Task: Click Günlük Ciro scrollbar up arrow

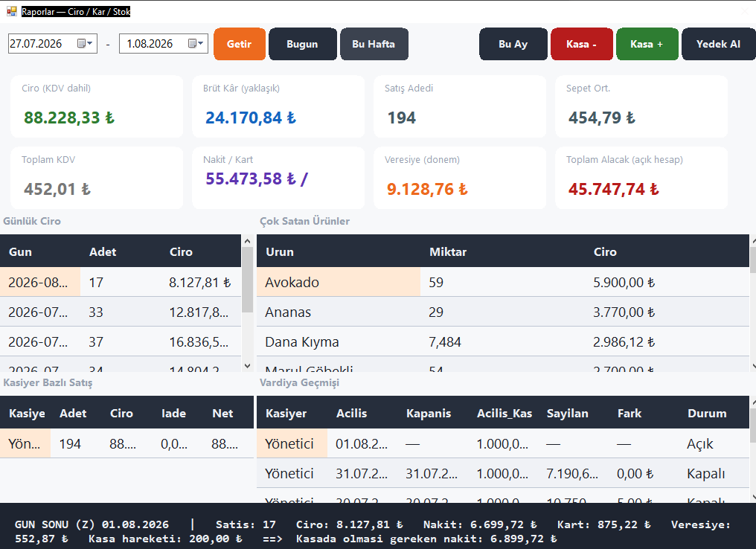Action: 247,240
